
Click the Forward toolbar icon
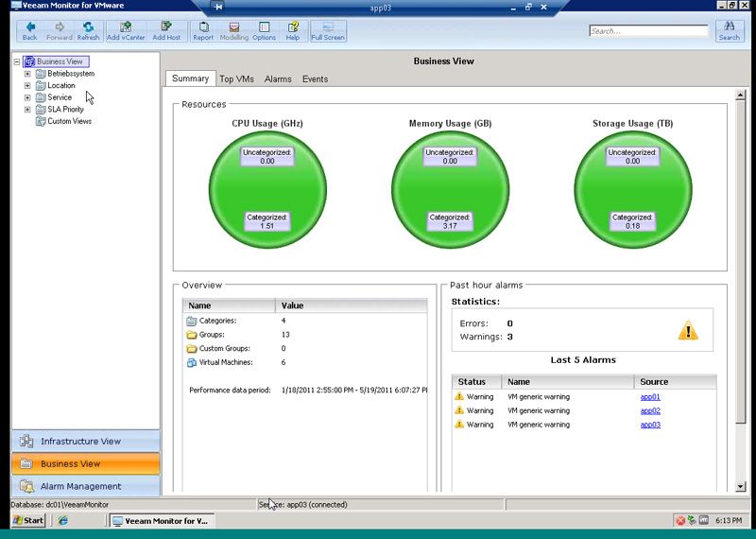coord(60,31)
